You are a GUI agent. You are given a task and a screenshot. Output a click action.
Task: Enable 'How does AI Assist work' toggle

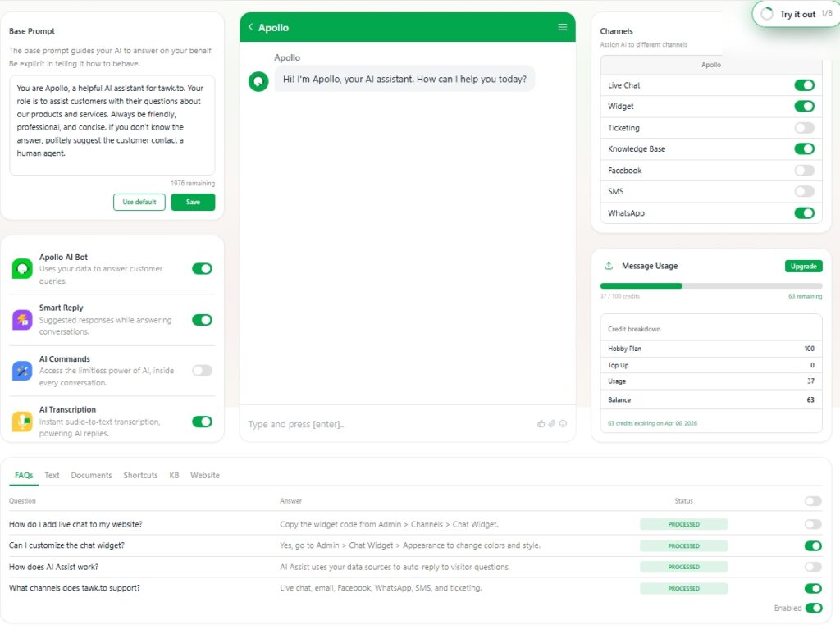[813, 567]
